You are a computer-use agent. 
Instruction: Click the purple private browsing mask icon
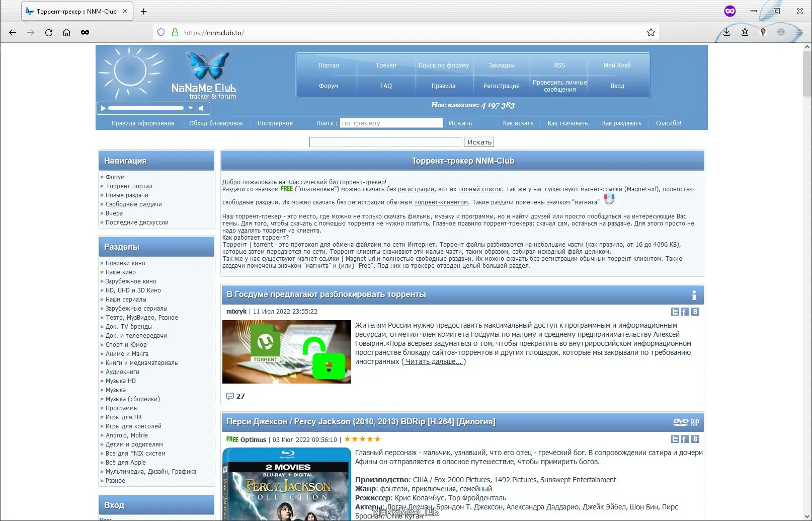pos(730,11)
